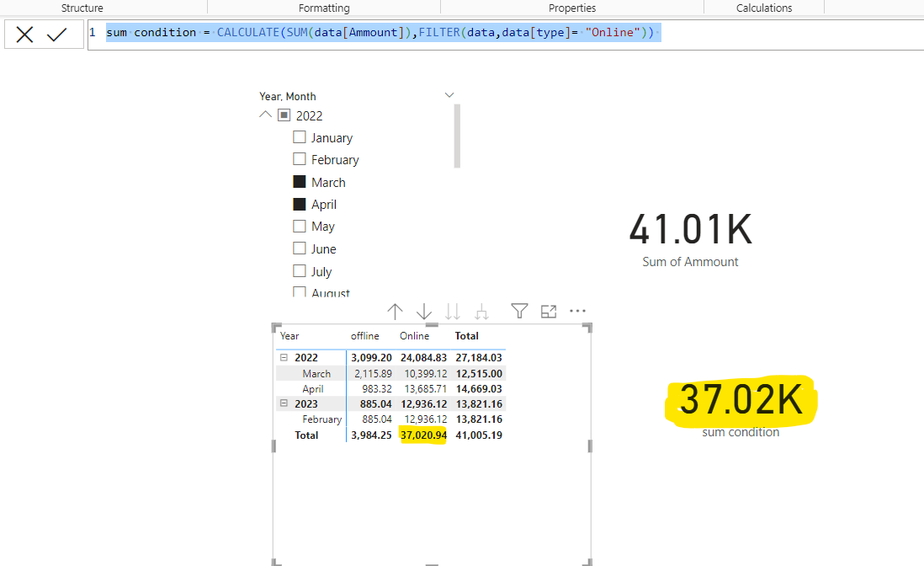Check the February checkbox in slicer

point(300,159)
